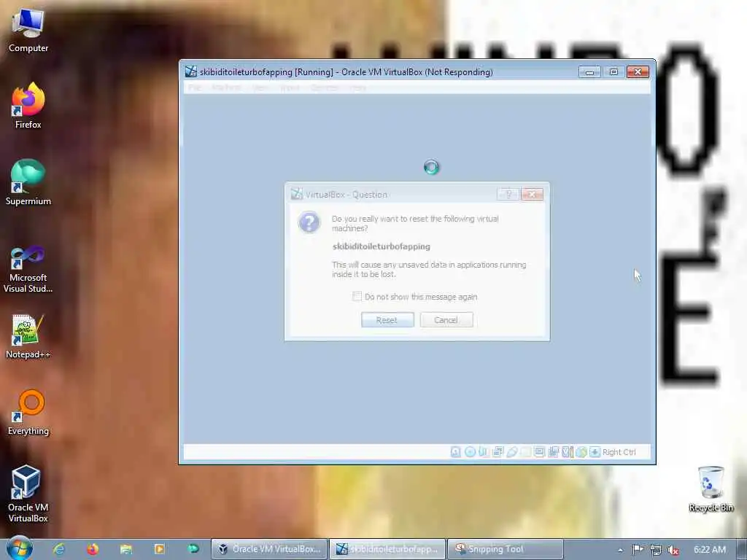Launch Notepad++ from the desktop

pos(28,336)
